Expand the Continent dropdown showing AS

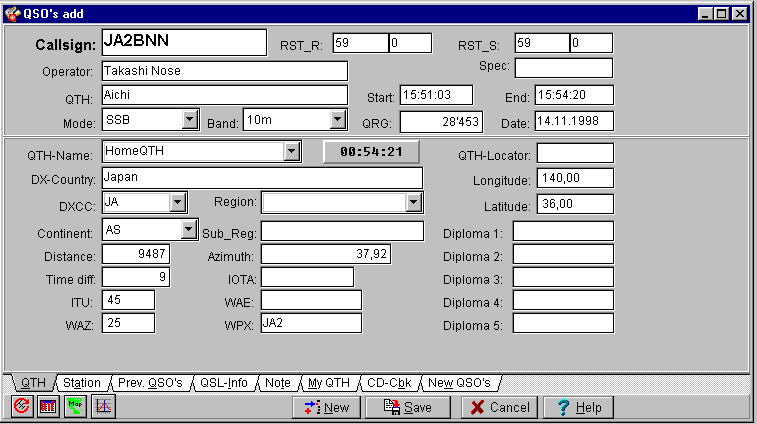188,230
